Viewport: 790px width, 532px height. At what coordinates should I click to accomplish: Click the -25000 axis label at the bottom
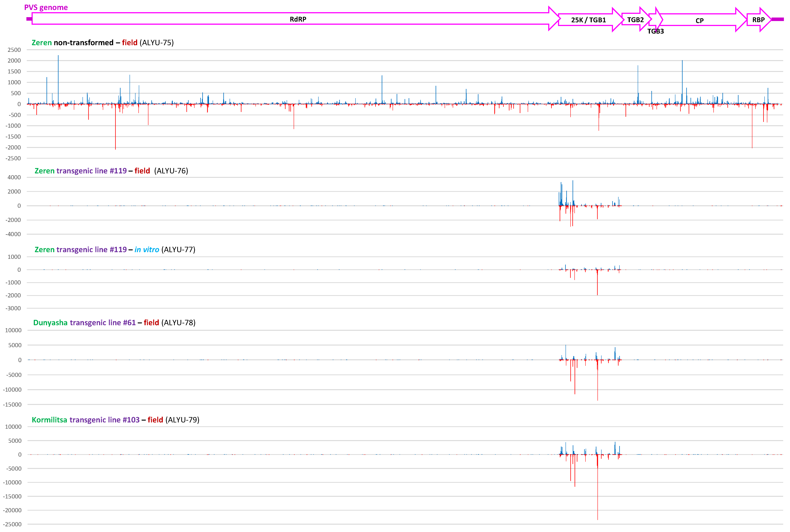click(12, 524)
